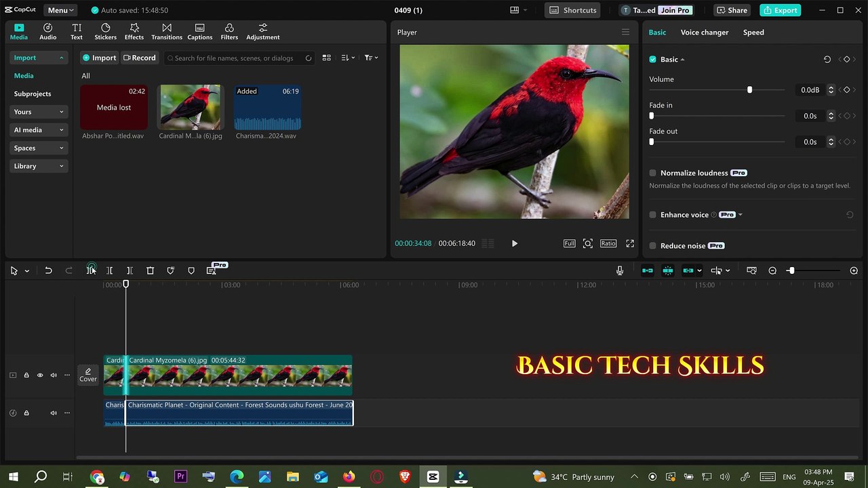The width and height of the screenshot is (868, 488).
Task: Enable Reduce noise checkbox
Action: (x=653, y=245)
